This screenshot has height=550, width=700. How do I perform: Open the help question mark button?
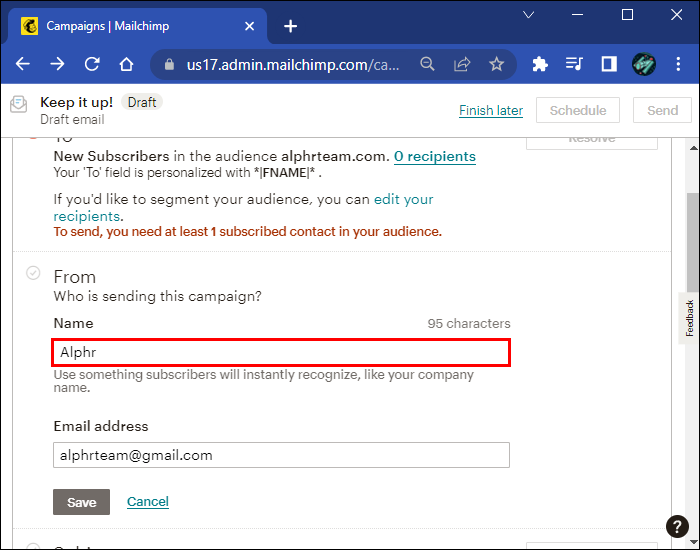coord(677,526)
